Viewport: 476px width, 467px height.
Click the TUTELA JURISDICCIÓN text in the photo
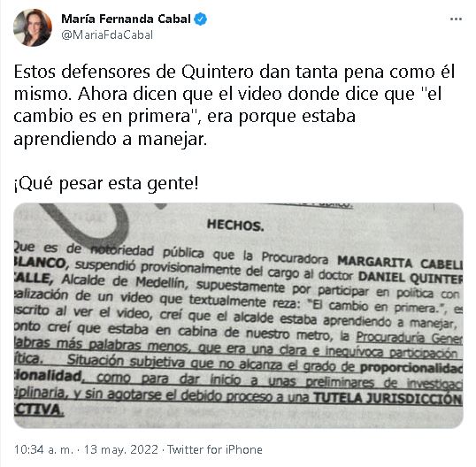(388, 398)
